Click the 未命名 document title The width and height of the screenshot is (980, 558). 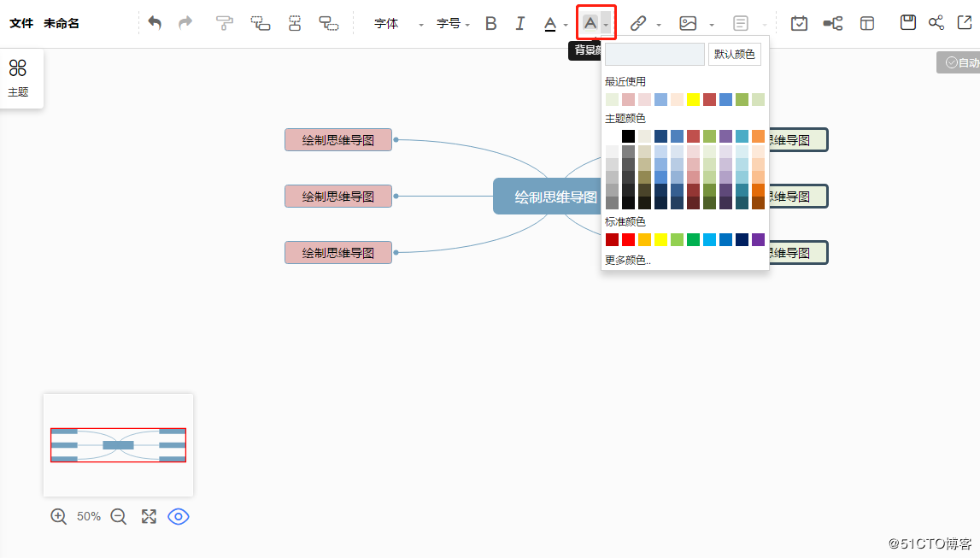tap(62, 23)
